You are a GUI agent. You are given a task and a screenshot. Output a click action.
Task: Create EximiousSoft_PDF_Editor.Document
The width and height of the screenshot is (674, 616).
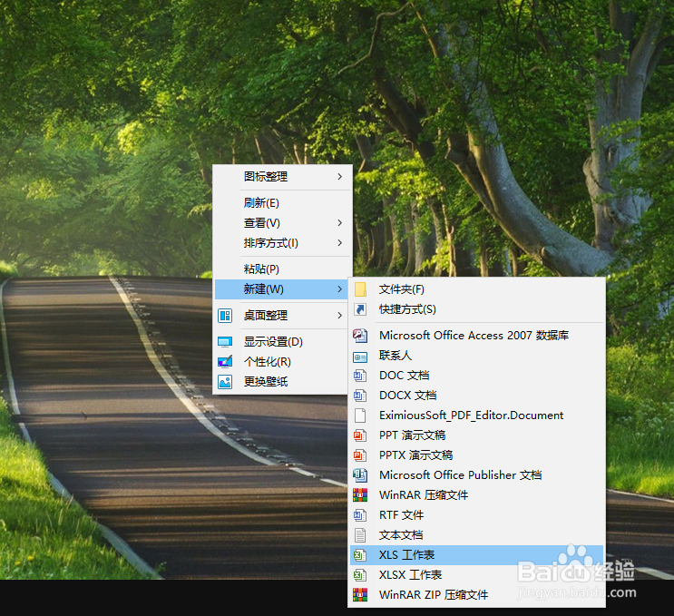[x=477, y=416]
